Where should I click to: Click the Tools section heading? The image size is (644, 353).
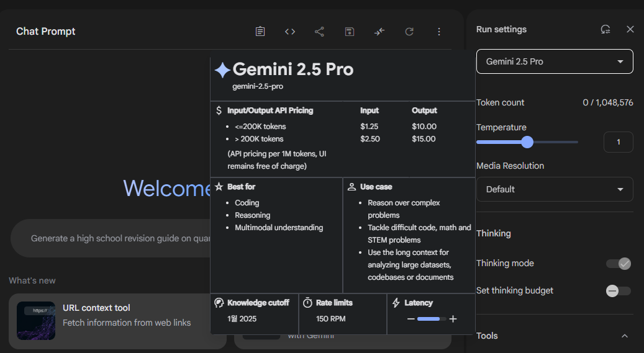487,336
